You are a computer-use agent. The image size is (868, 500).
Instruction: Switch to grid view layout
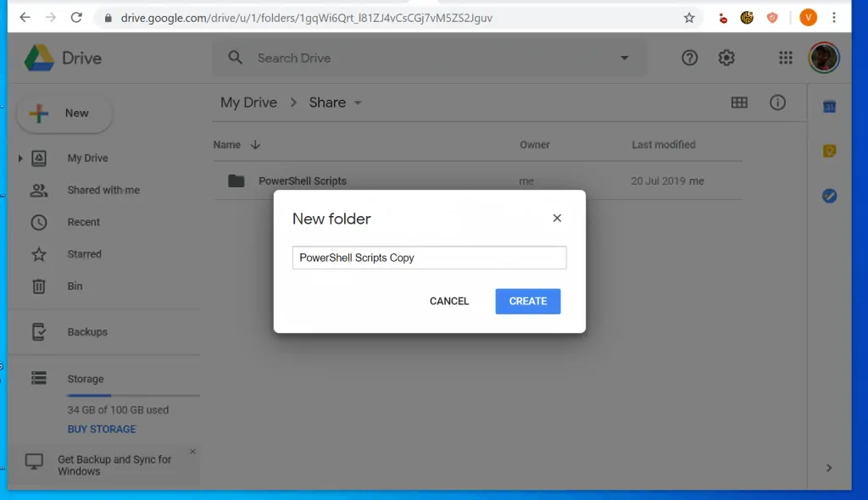click(739, 102)
